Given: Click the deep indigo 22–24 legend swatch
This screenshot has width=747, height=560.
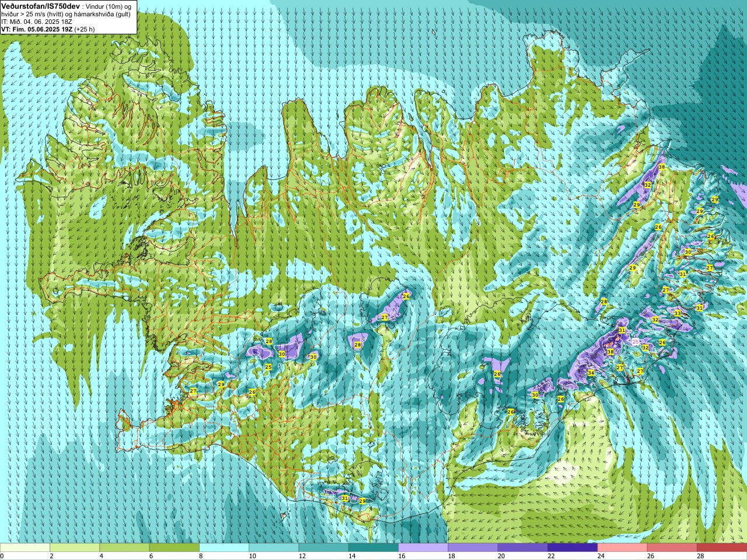Looking at the screenshot, I should [573, 548].
